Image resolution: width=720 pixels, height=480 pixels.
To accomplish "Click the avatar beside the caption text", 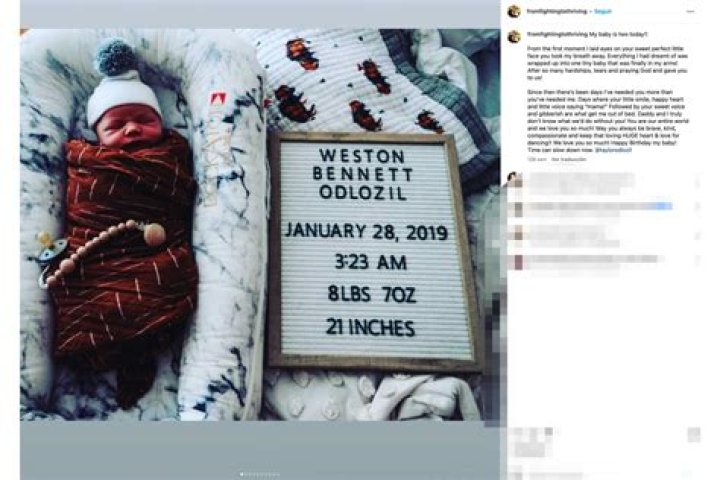I will tap(514, 35).
